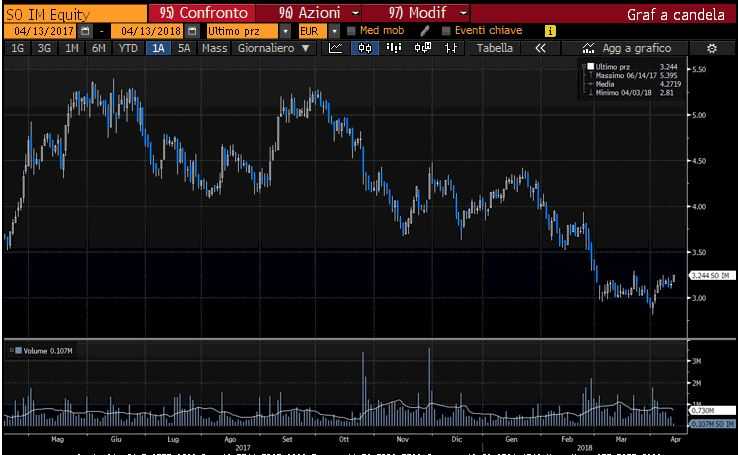Open end date calendar picker
Screen dimensions: 739x455
tap(192, 32)
